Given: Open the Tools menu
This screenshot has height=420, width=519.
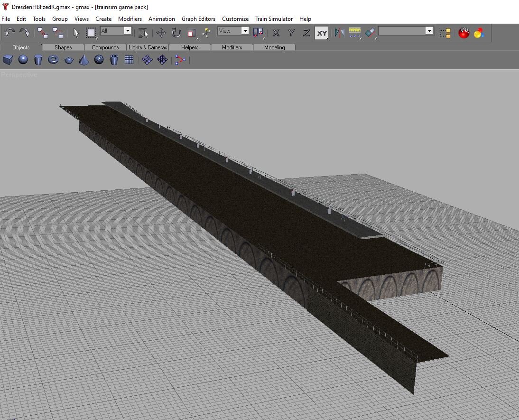Looking at the screenshot, I should click(39, 19).
